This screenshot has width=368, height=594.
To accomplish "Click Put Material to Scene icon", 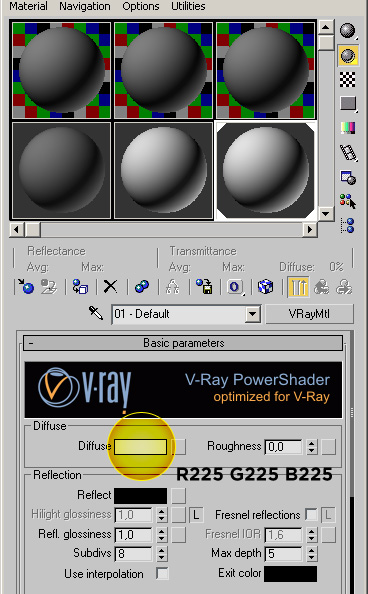I will (x=49, y=287).
